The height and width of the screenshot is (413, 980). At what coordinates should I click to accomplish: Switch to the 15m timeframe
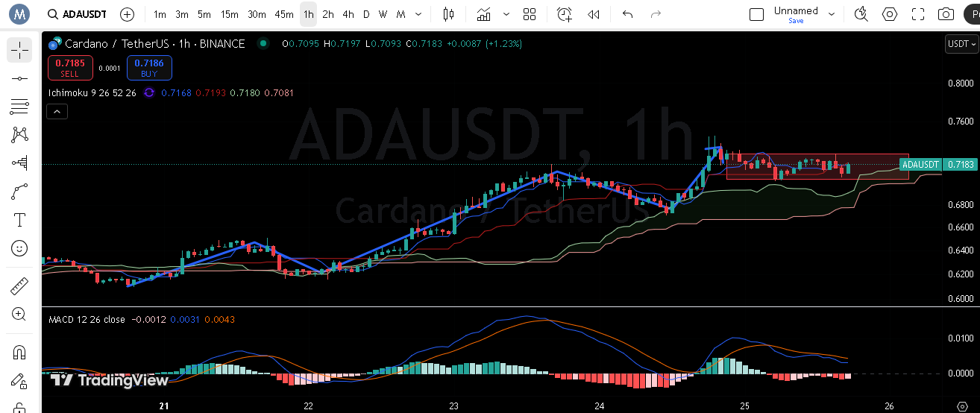[x=230, y=14]
